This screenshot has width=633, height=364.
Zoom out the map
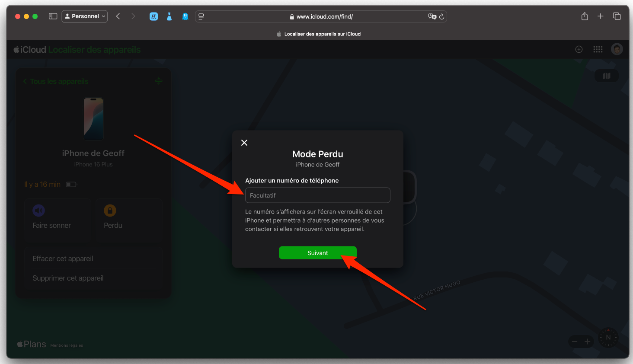tap(575, 342)
